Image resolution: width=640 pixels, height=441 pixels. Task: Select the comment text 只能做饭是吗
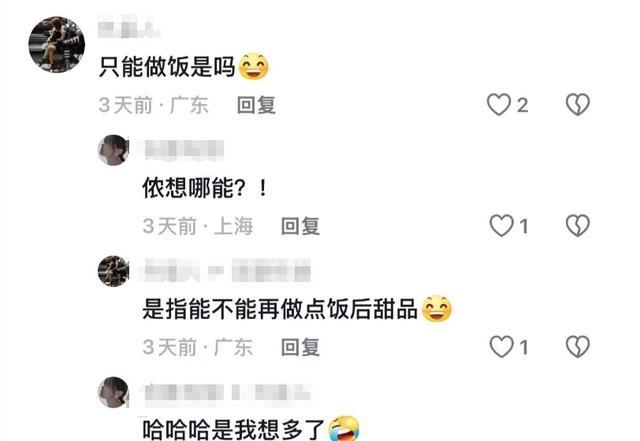click(167, 67)
